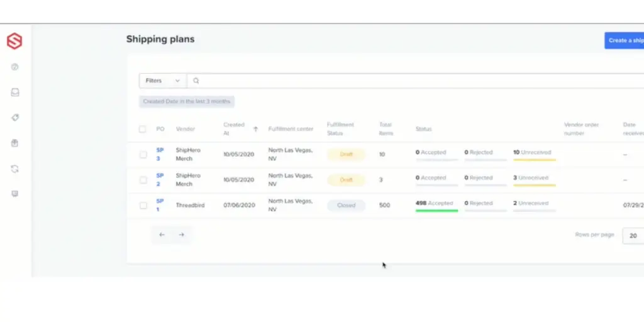Select the 07/06/2020 created date cell

[240, 206]
